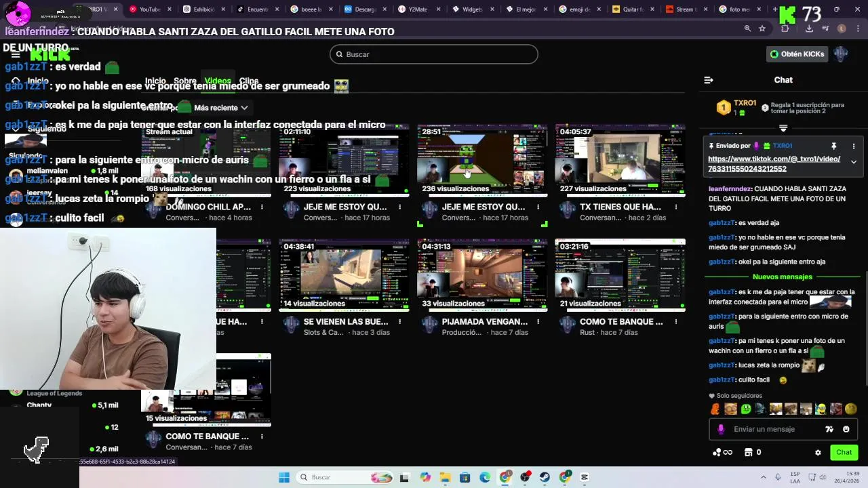
Task: Pin icon on the TXRO1 pinned message
Action: pyautogui.click(x=833, y=146)
